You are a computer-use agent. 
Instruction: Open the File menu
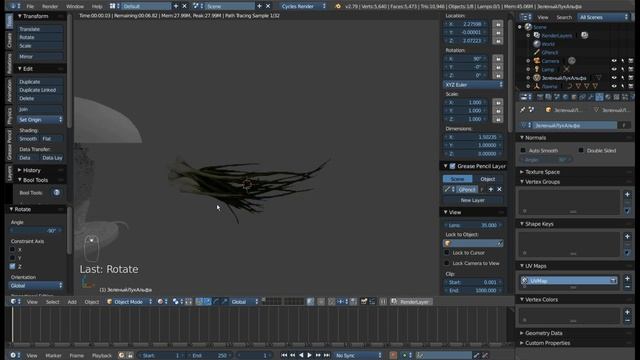[30, 6]
